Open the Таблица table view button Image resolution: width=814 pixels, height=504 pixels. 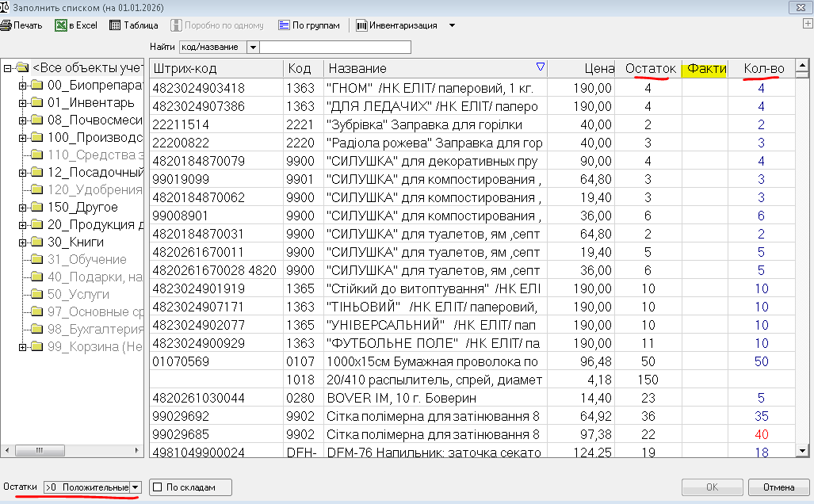point(115,25)
